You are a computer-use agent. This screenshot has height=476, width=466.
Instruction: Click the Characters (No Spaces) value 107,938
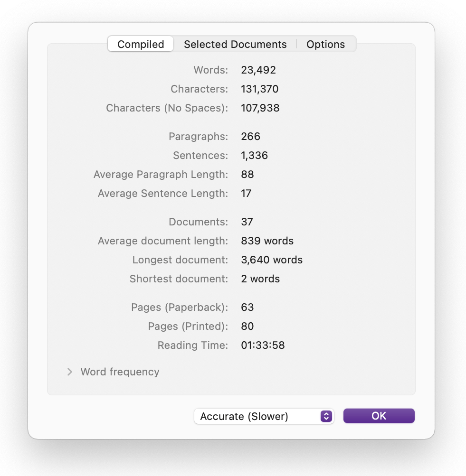tap(260, 108)
